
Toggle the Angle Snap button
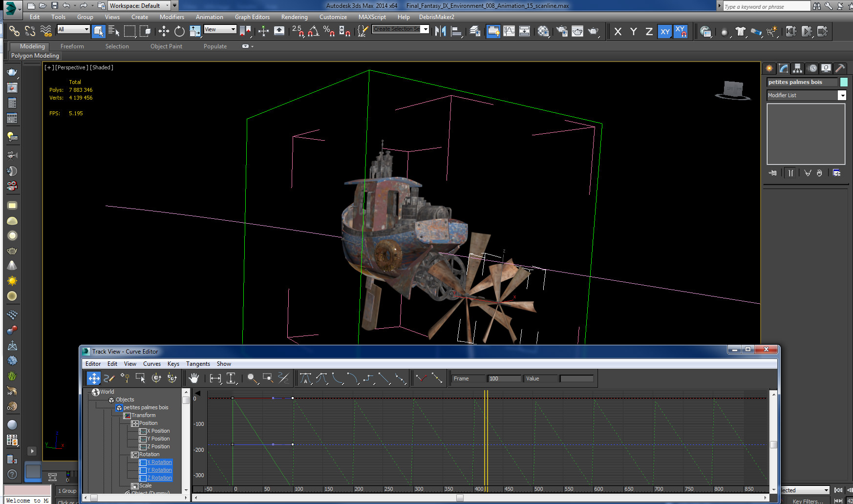tap(313, 31)
